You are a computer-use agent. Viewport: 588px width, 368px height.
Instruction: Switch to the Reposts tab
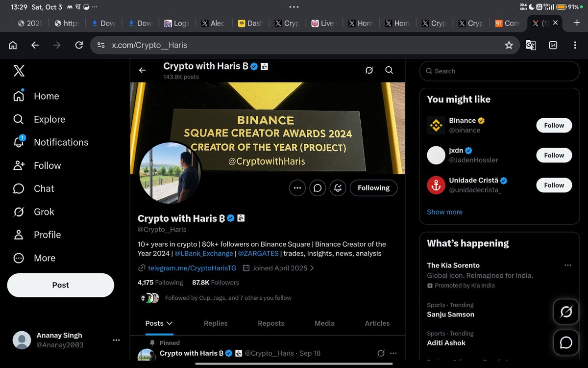click(x=271, y=323)
